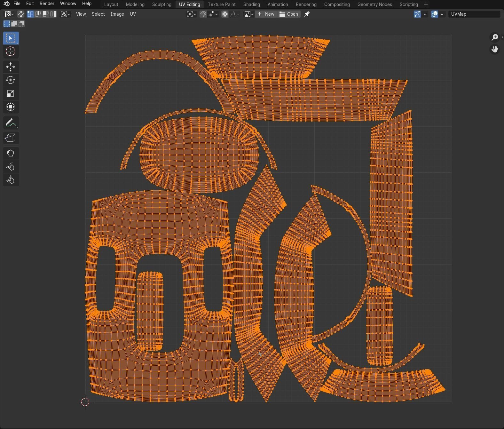
Task: Select the Grab sculpt tool
Action: click(11, 153)
